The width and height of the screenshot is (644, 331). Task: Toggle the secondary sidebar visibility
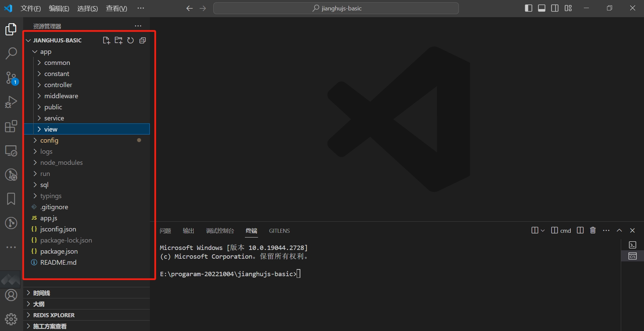[555, 8]
